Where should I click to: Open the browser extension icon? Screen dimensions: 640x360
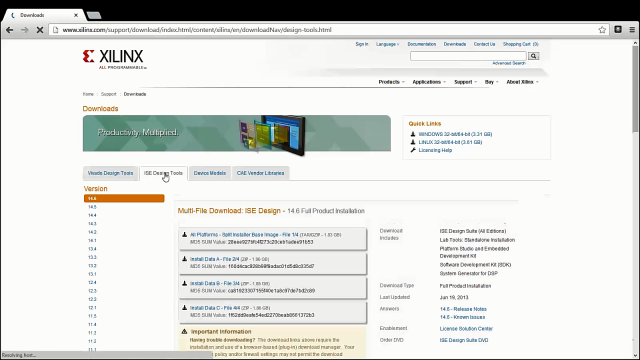pyautogui.click(x=618, y=29)
